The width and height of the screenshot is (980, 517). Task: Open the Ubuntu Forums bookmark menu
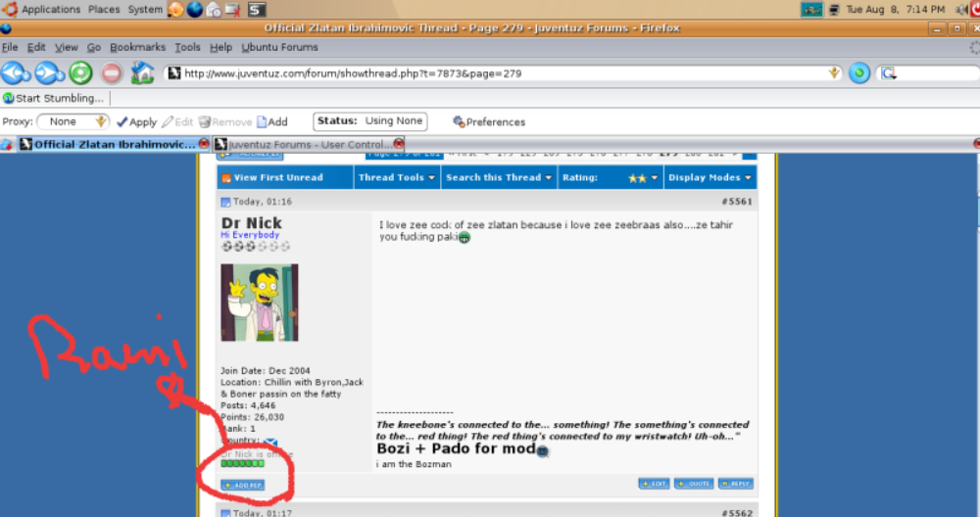point(279,47)
